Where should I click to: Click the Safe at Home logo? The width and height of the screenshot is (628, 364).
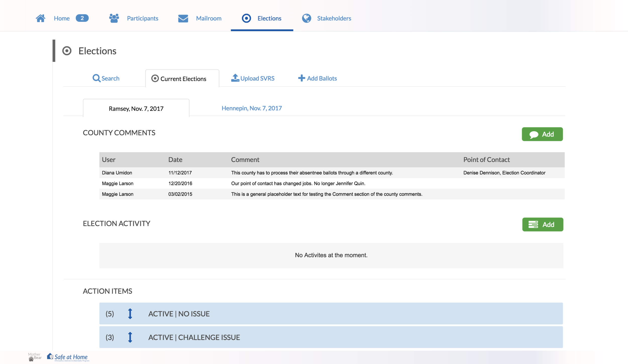(x=68, y=357)
